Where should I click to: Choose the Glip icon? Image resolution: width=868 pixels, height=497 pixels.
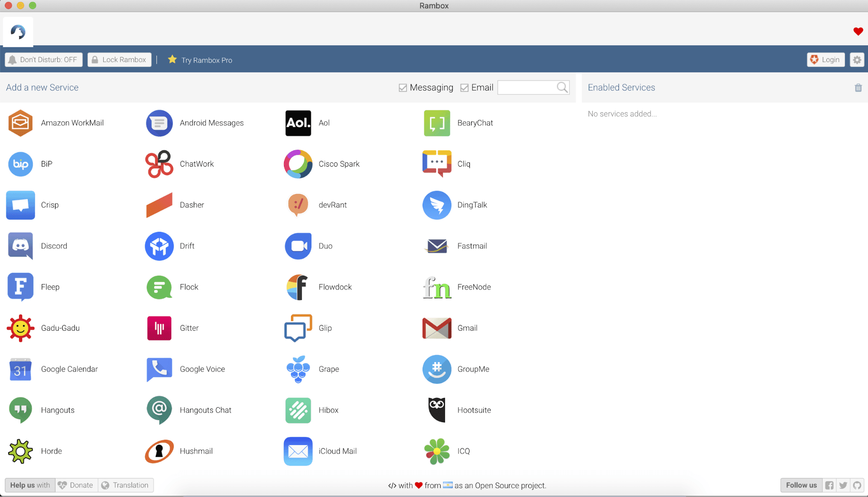pos(298,328)
